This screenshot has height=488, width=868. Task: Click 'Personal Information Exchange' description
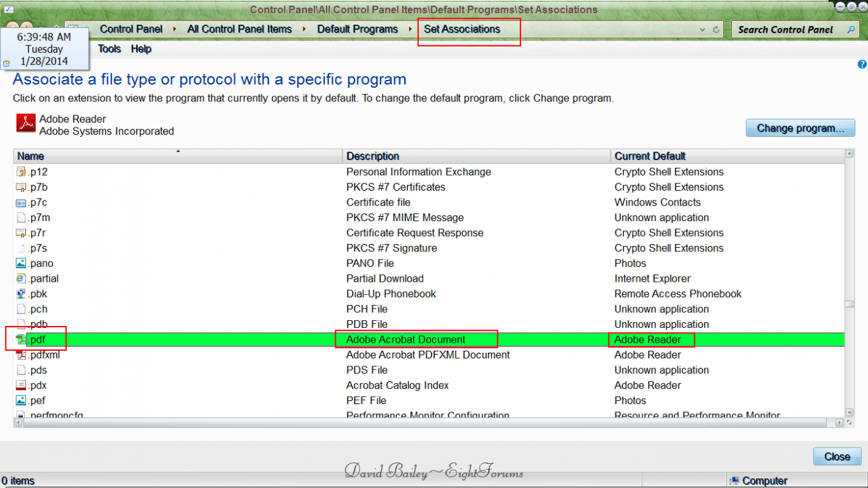coord(418,172)
